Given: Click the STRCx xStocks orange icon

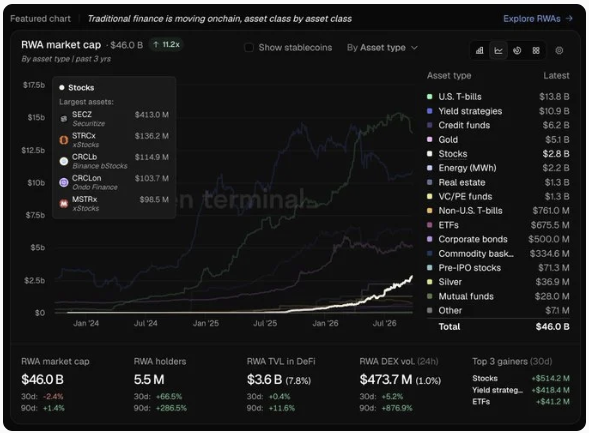Looking at the screenshot, I should tap(64, 140).
